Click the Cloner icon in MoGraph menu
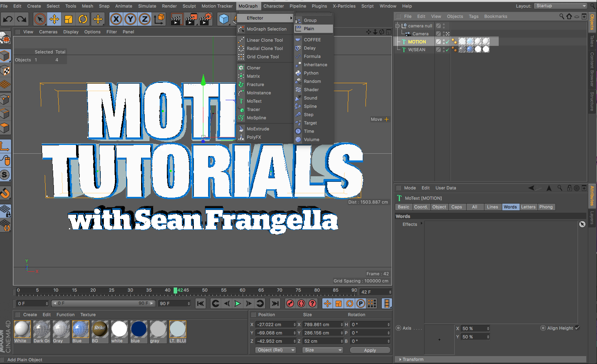Image resolution: width=597 pixels, height=364 pixels. (241, 68)
